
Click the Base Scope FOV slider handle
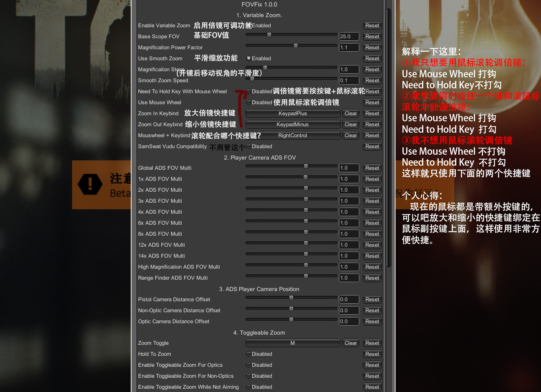point(269,35)
